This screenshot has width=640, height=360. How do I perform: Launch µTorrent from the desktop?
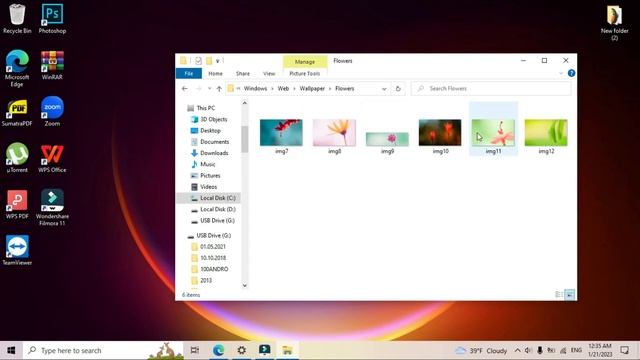coord(17,158)
